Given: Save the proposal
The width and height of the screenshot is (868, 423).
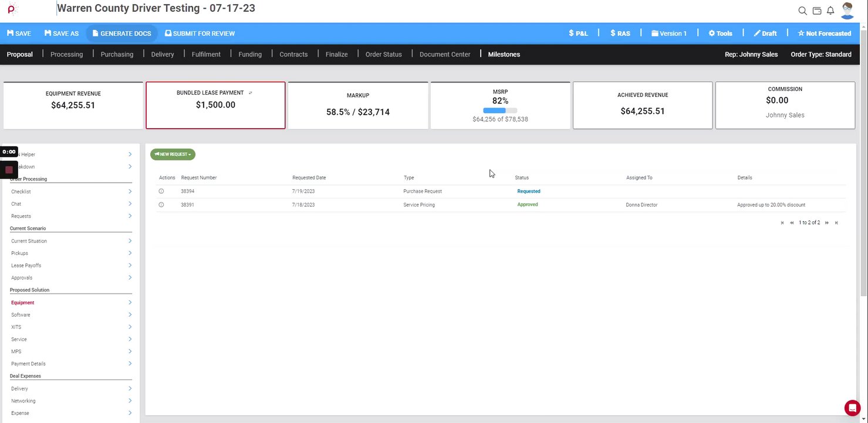Looking at the screenshot, I should point(19,33).
